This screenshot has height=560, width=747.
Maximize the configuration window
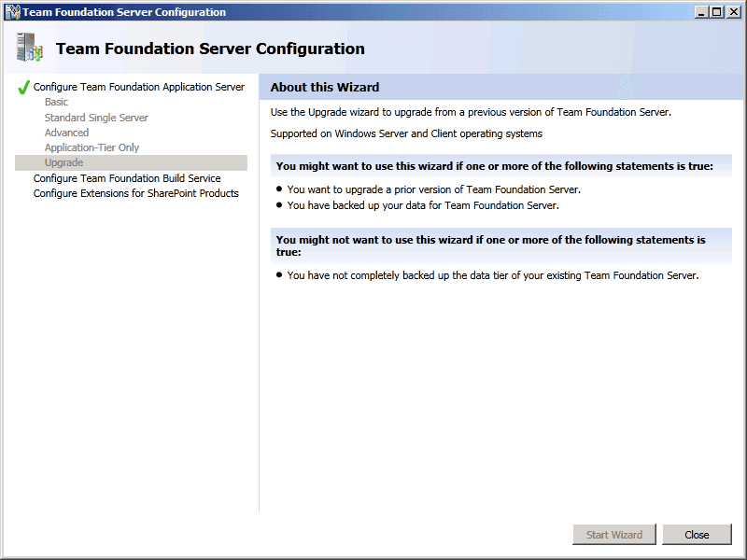716,12
